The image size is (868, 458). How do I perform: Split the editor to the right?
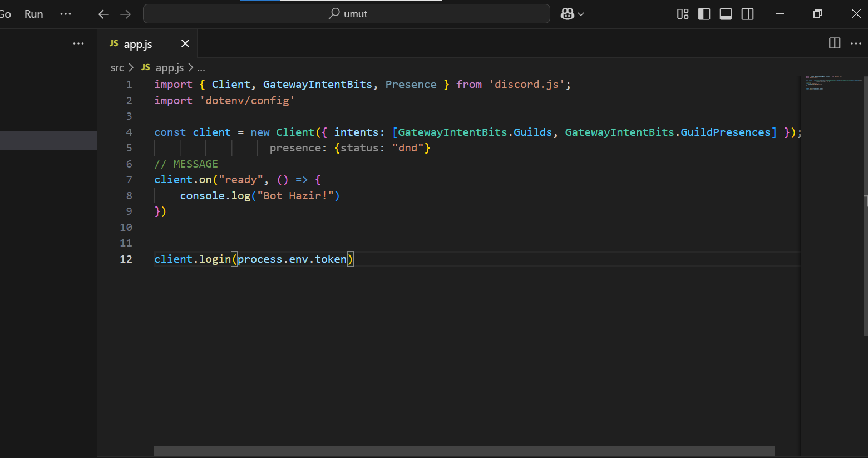click(x=835, y=43)
